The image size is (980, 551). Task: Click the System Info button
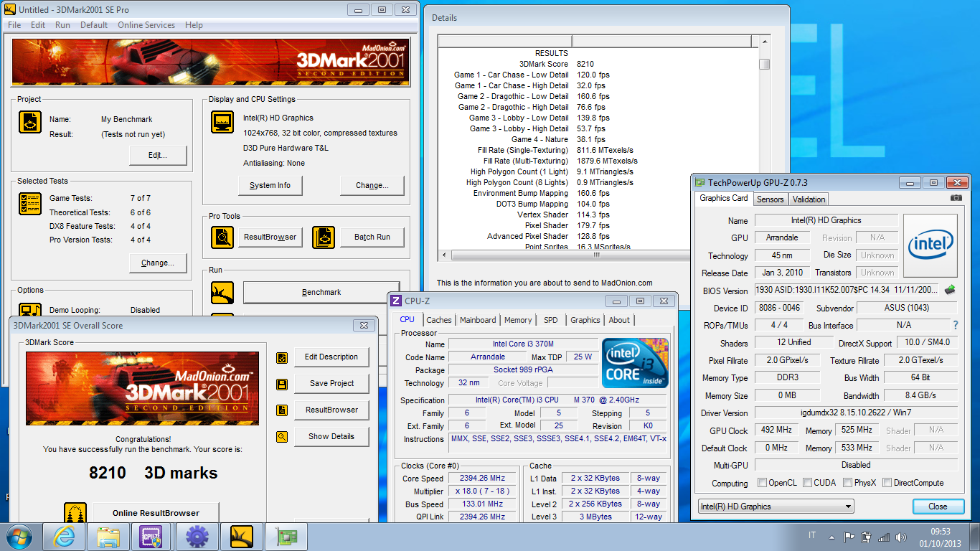[x=270, y=185]
